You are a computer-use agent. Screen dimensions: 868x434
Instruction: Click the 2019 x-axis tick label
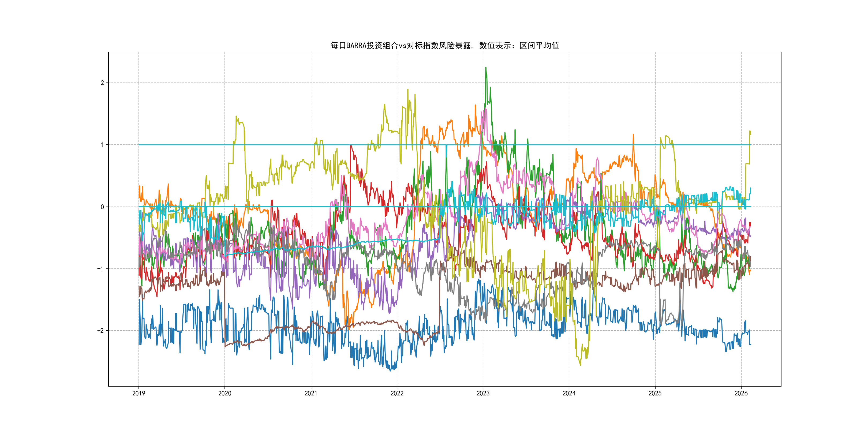(139, 393)
